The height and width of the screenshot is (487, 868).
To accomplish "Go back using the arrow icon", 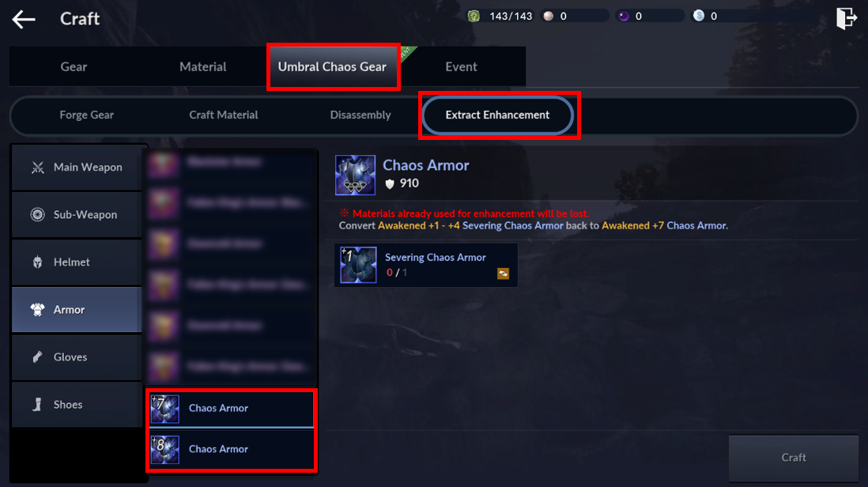I will [23, 19].
